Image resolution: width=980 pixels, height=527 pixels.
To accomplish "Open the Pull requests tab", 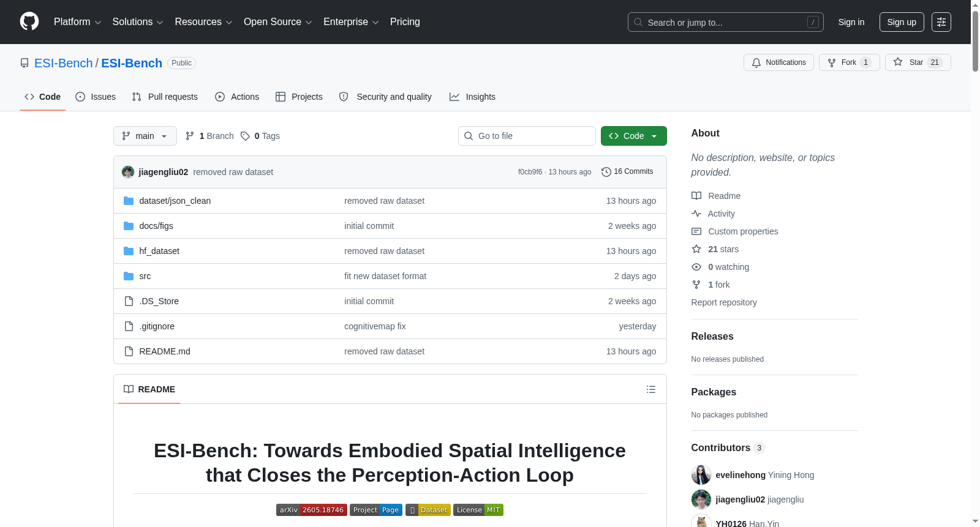I will point(165,97).
